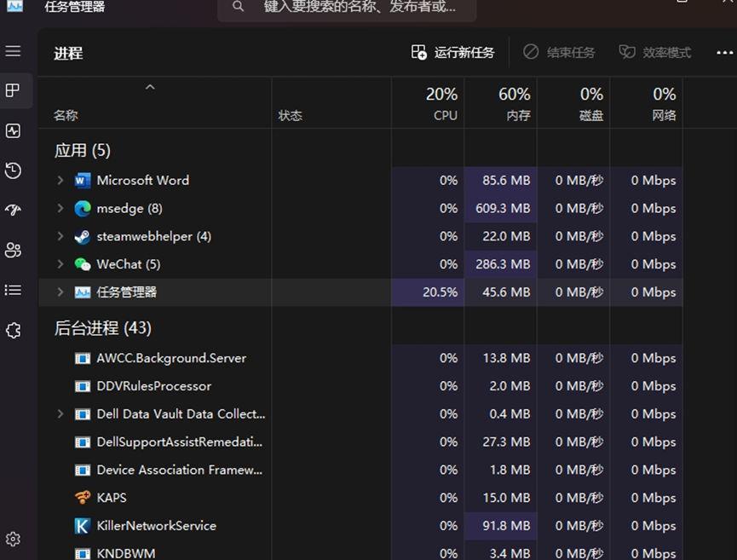737x560 pixels.
Task: Expand the Microsoft Word process group
Action: 60,180
